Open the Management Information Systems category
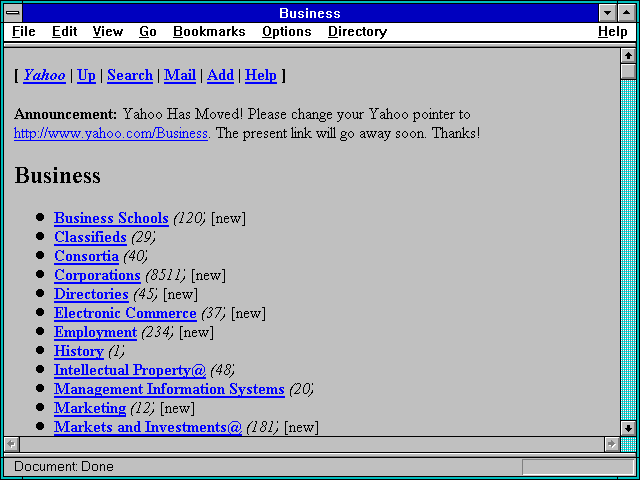 (x=169, y=389)
